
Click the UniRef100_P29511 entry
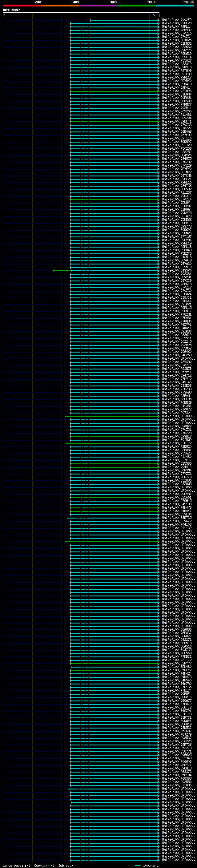tap(176, 338)
